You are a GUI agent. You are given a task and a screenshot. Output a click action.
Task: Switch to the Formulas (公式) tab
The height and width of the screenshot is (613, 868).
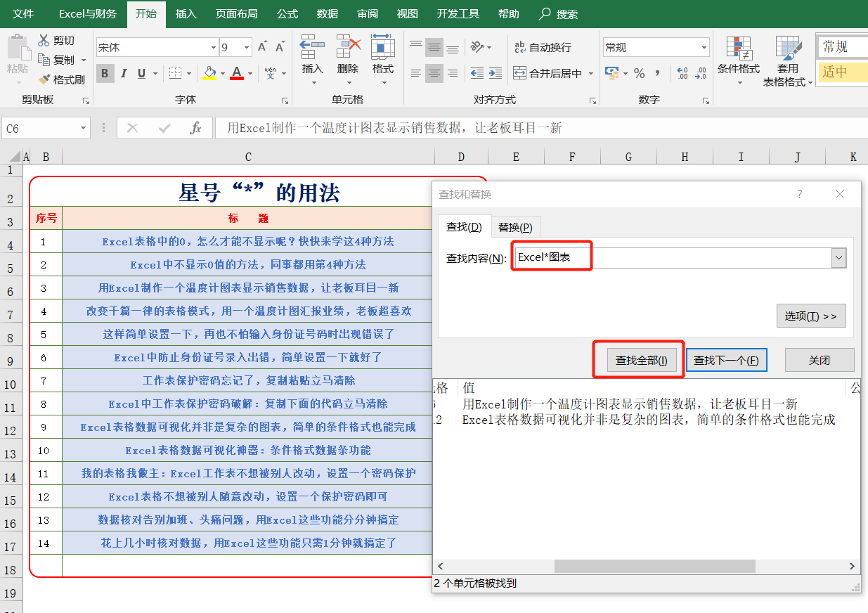(x=287, y=13)
